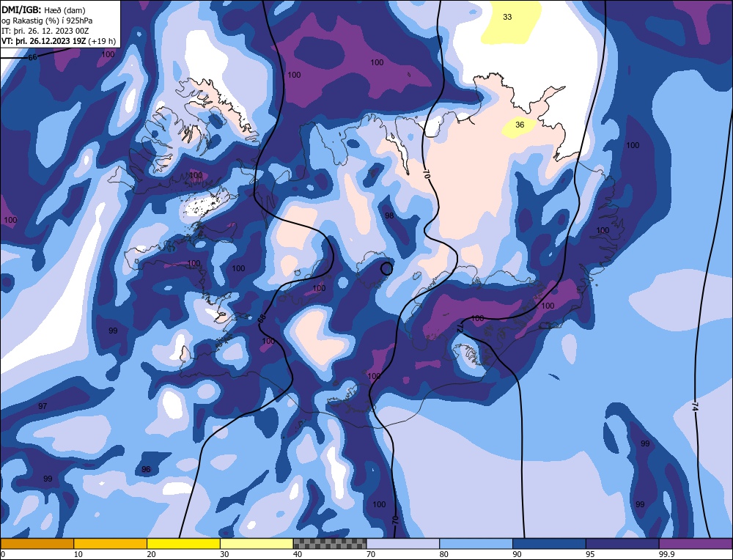The image size is (733, 560).
Task: Click the pale yellow 30–40 legend swatch
Action: (257, 543)
